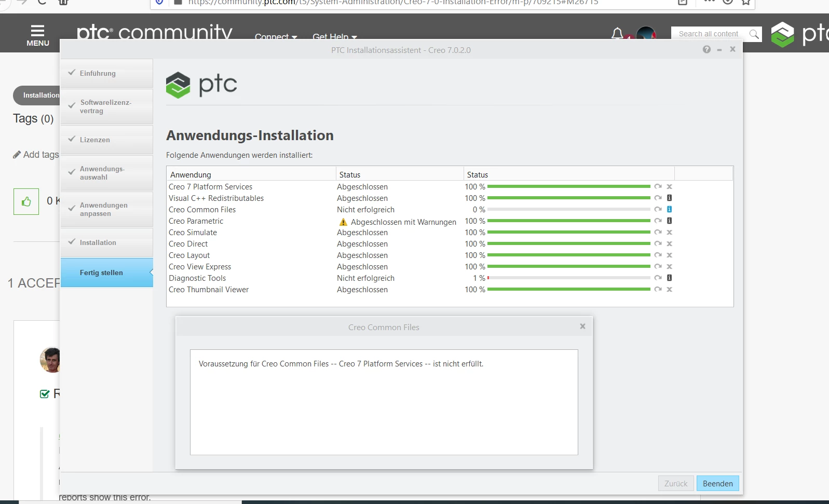Click the Add tags link

[x=41, y=155]
